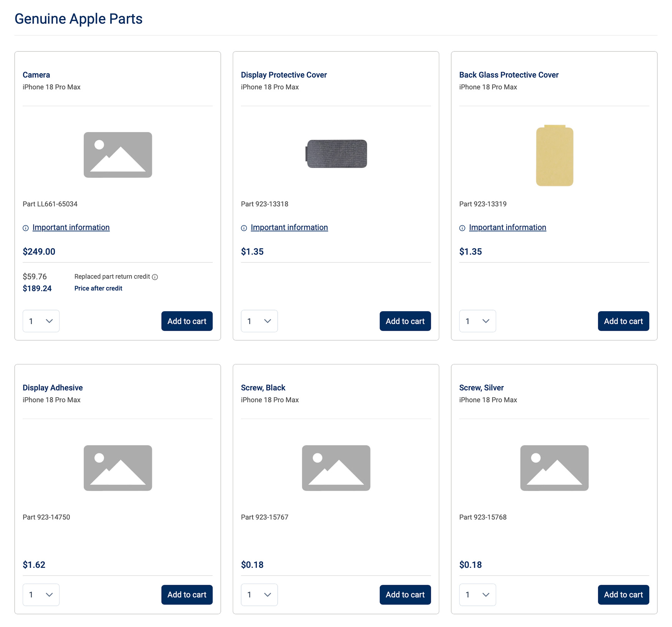
Task: Click info icon beside Back Glass Protective Cover's Important information
Action: [462, 228]
